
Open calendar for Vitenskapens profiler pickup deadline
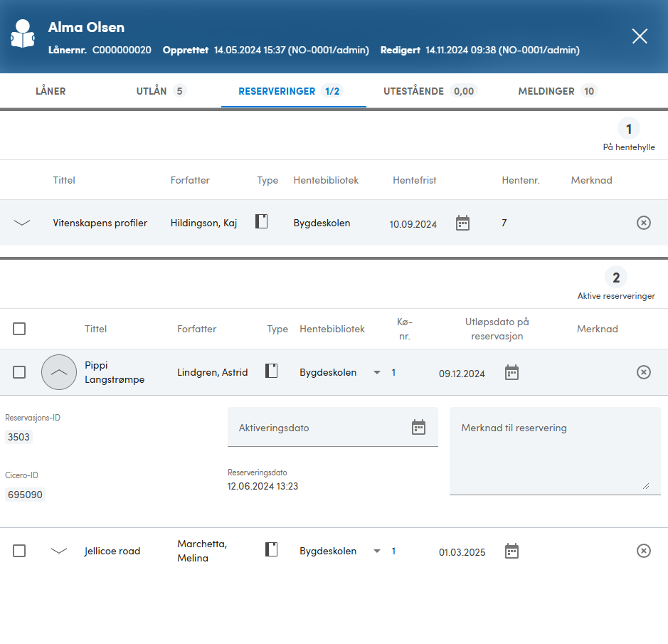click(x=462, y=223)
